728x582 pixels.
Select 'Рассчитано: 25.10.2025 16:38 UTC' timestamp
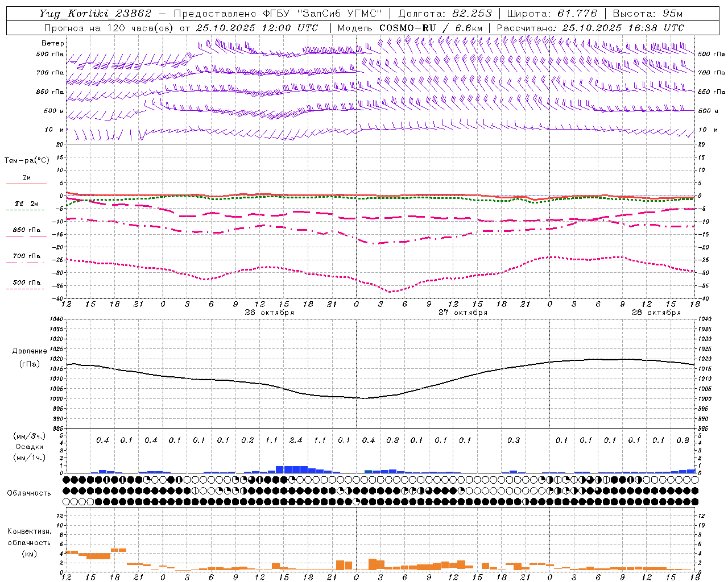[590, 28]
